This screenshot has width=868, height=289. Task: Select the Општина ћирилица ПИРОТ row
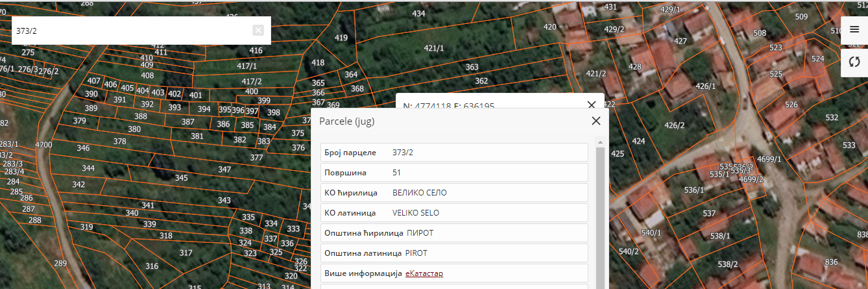454,233
